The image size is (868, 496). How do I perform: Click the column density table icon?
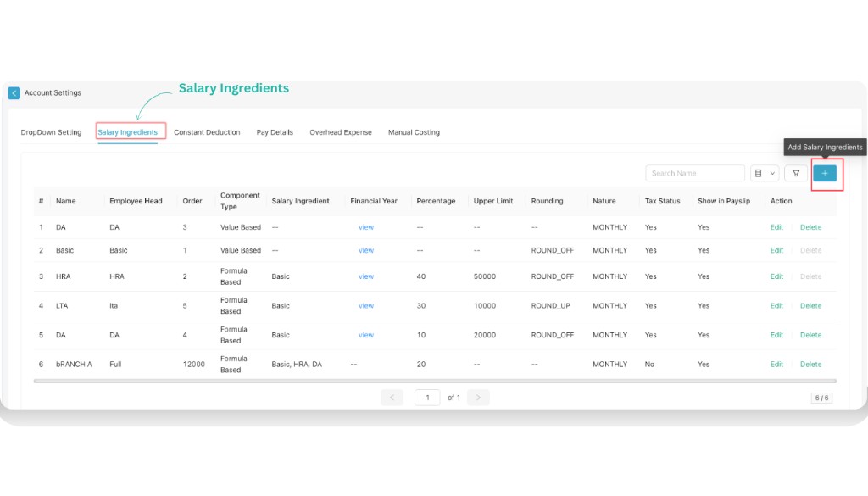(757, 173)
